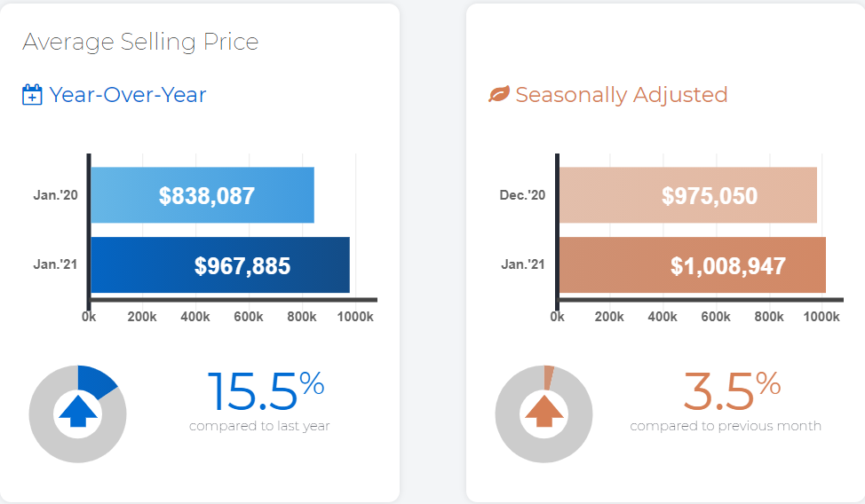Viewport: 865px width, 504px height.
Task: Click the blue up arrow in donut
Action: point(78,412)
